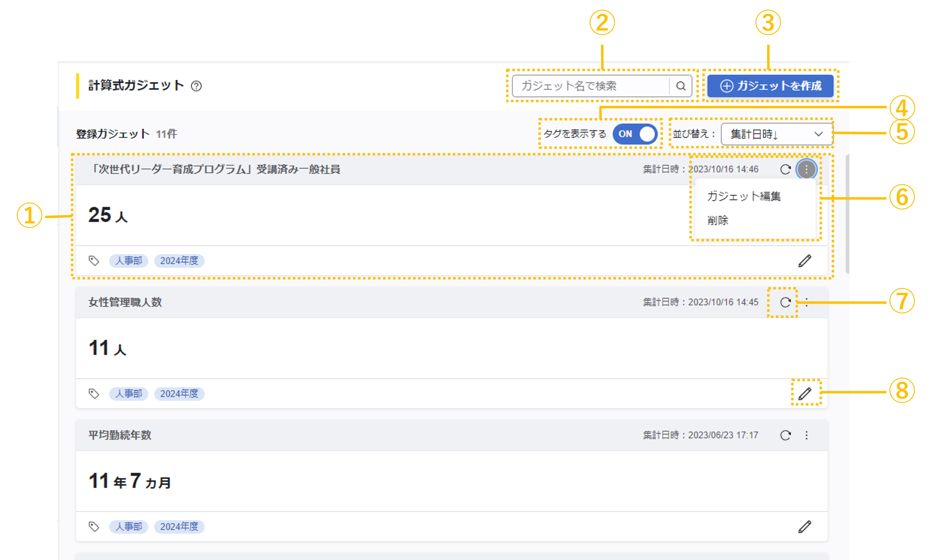Choose 削除 from the gadget menu
932x560 pixels.
coord(718,220)
